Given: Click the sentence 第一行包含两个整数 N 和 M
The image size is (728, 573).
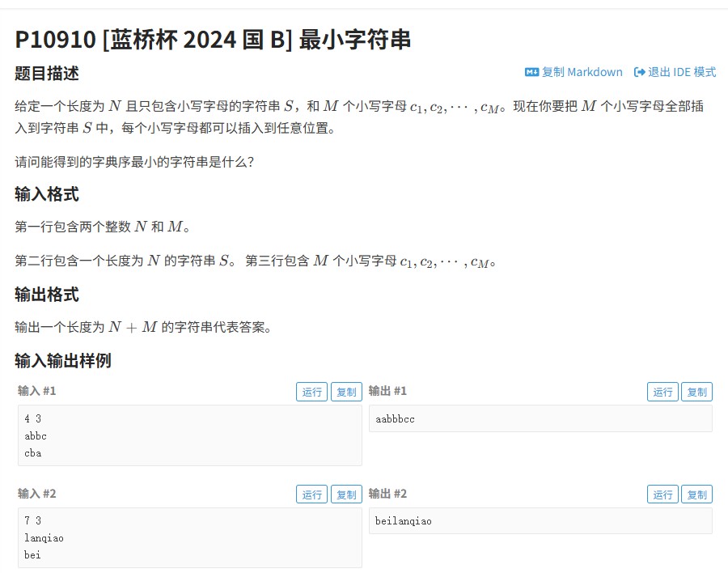Looking at the screenshot, I should coord(102,227).
